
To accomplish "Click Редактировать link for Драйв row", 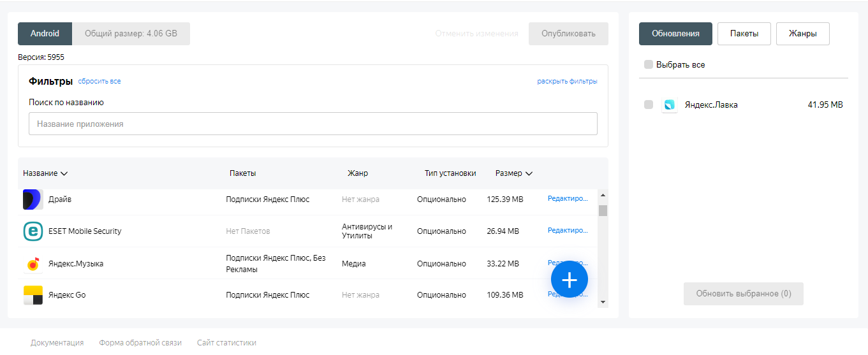I will point(568,199).
